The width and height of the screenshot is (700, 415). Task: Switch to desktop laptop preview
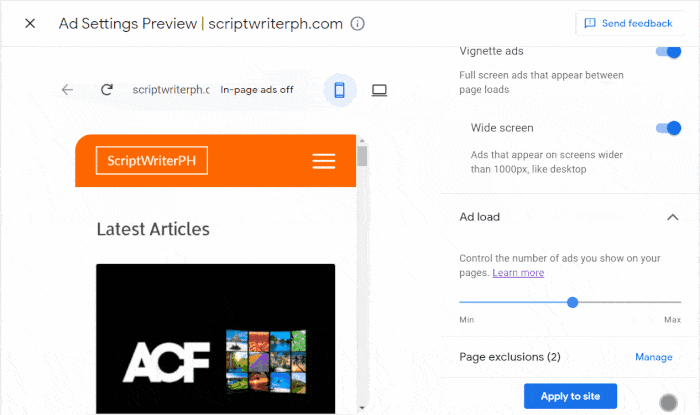[x=379, y=90]
